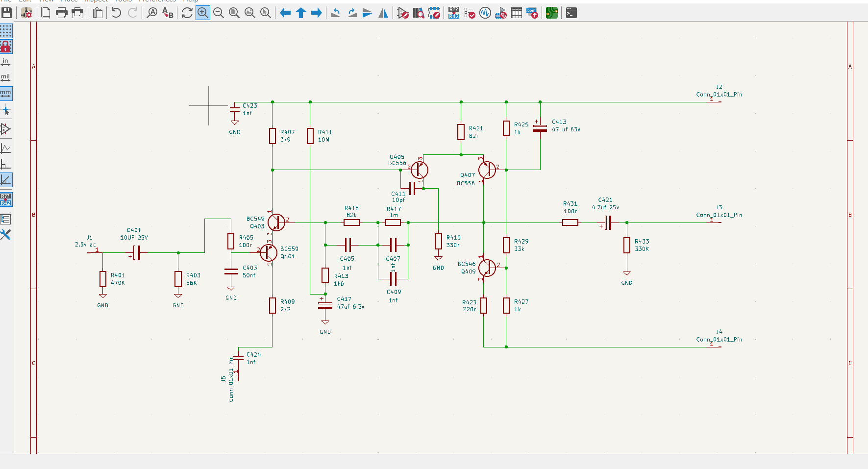Click the '47 uf 63v' value text
The image size is (868, 469).
[x=566, y=129]
